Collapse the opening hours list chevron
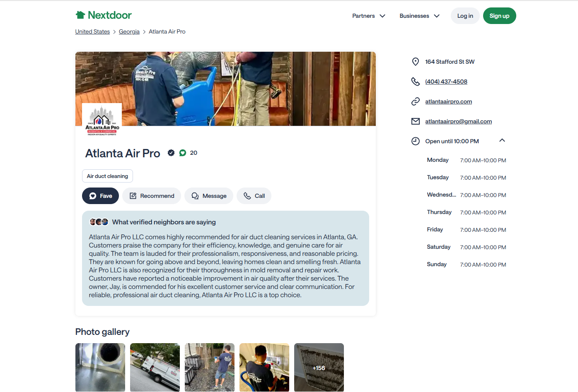The image size is (578, 392). [502, 140]
